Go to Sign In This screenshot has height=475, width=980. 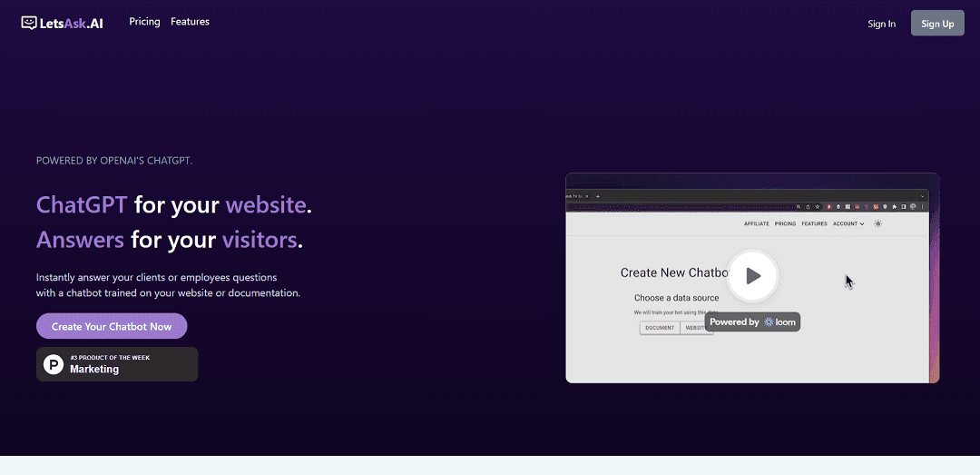(x=881, y=24)
